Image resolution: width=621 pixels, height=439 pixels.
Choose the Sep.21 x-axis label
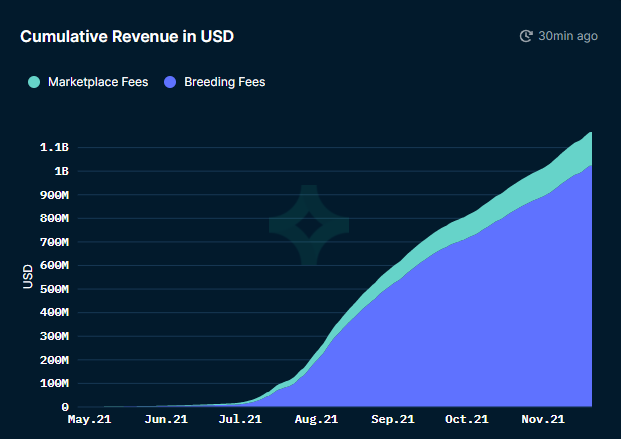(x=392, y=419)
